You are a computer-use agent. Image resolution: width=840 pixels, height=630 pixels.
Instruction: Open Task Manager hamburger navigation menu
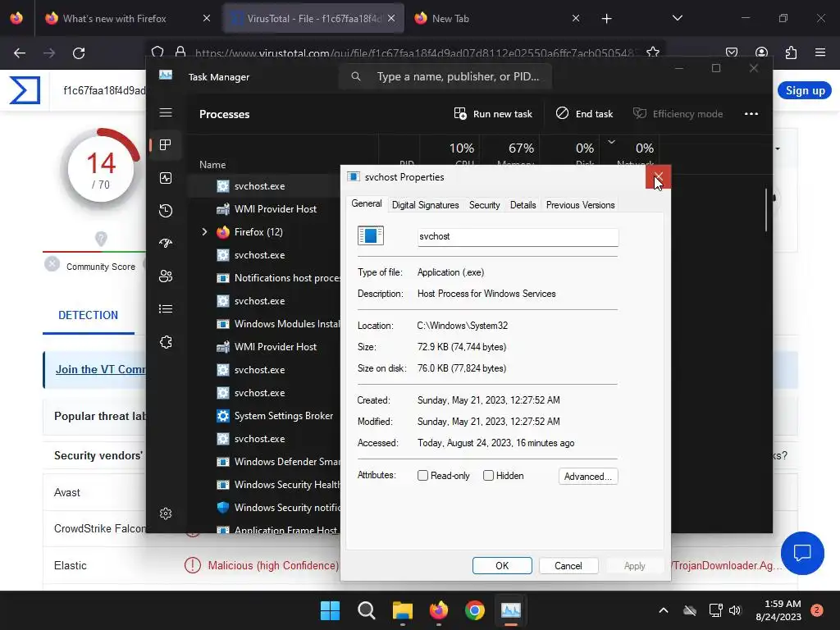(x=166, y=112)
